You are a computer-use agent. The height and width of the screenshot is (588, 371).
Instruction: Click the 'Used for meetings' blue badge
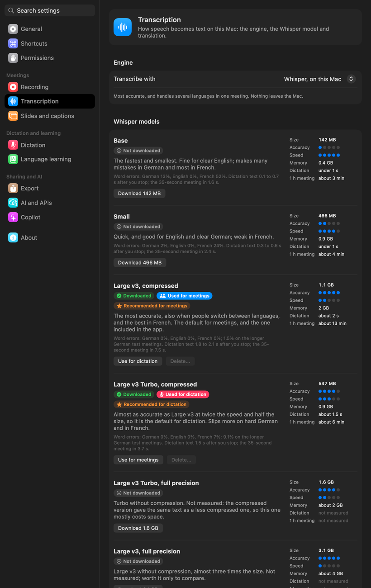pos(185,296)
